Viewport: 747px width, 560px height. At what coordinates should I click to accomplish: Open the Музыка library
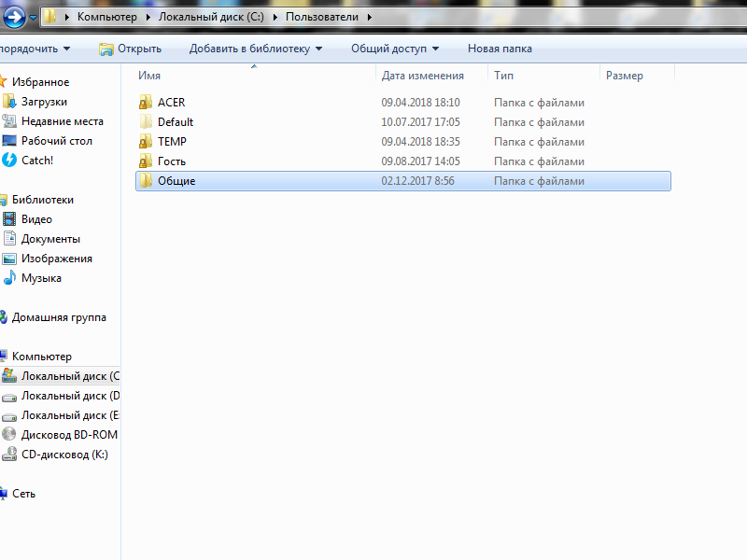point(41,278)
